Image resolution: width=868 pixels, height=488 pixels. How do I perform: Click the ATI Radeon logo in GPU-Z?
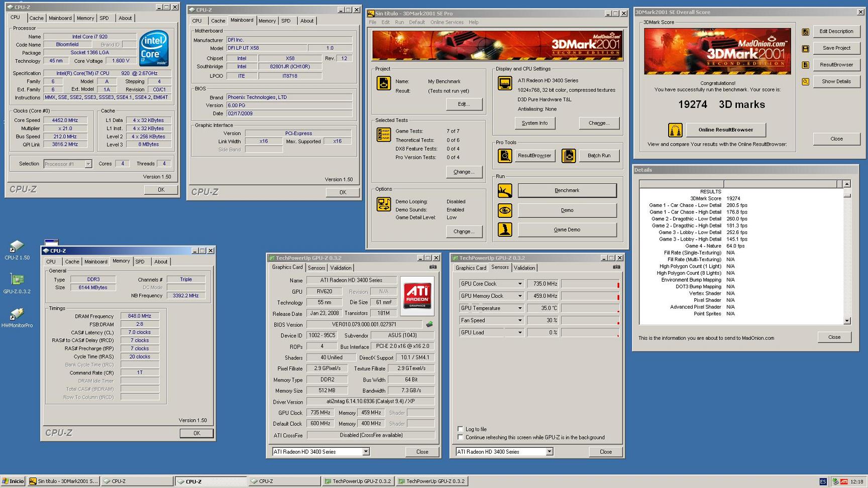tap(417, 295)
